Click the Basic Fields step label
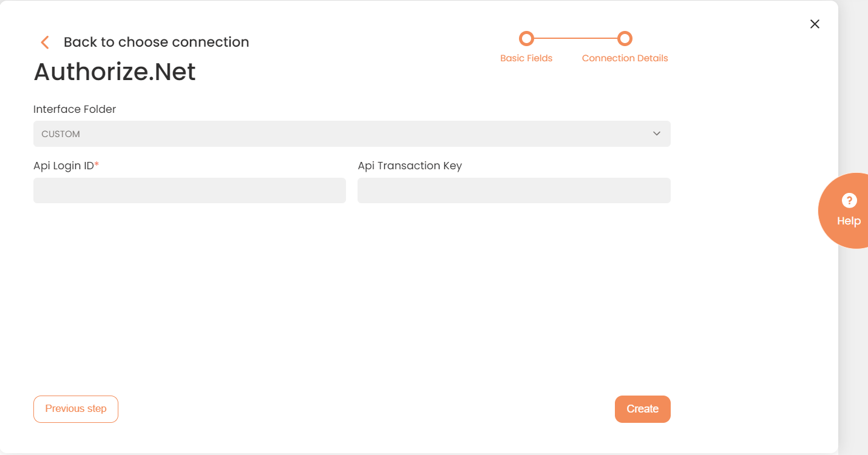Image resolution: width=868 pixels, height=455 pixels. click(x=526, y=58)
